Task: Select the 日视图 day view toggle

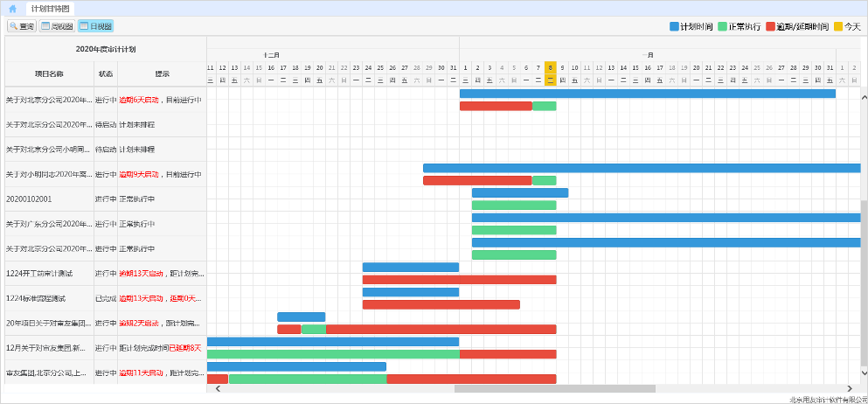Action: (95, 26)
